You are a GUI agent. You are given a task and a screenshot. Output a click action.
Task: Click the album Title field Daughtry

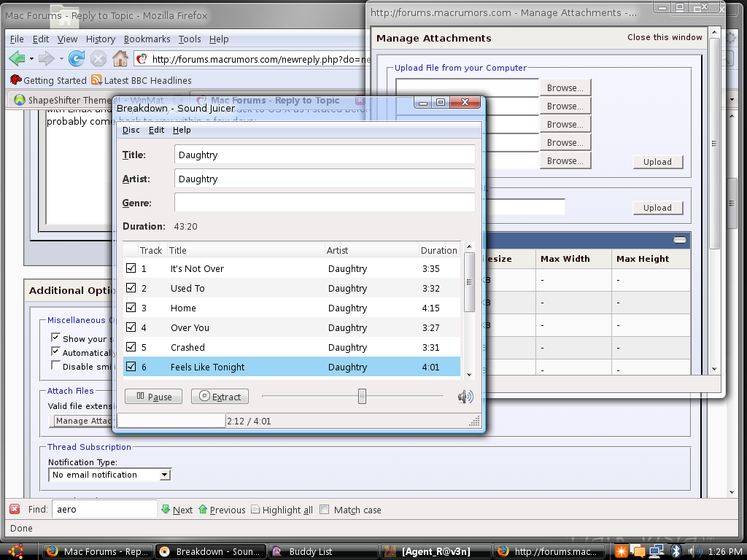point(325,155)
